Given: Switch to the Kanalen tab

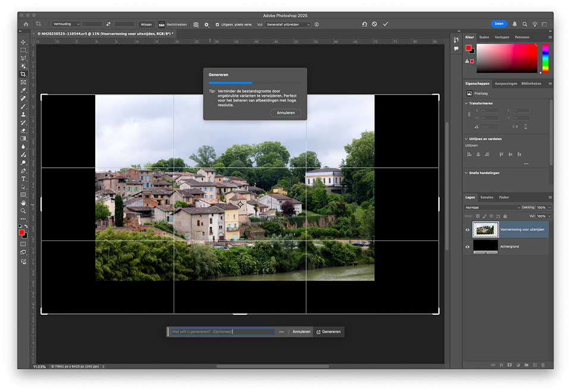Looking at the screenshot, I should 487,197.
